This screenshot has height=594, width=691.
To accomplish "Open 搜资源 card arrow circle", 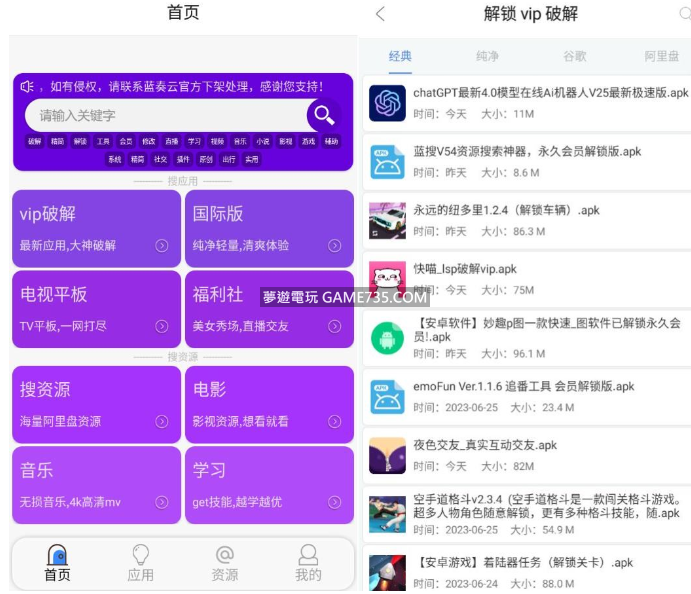I will click(162, 422).
